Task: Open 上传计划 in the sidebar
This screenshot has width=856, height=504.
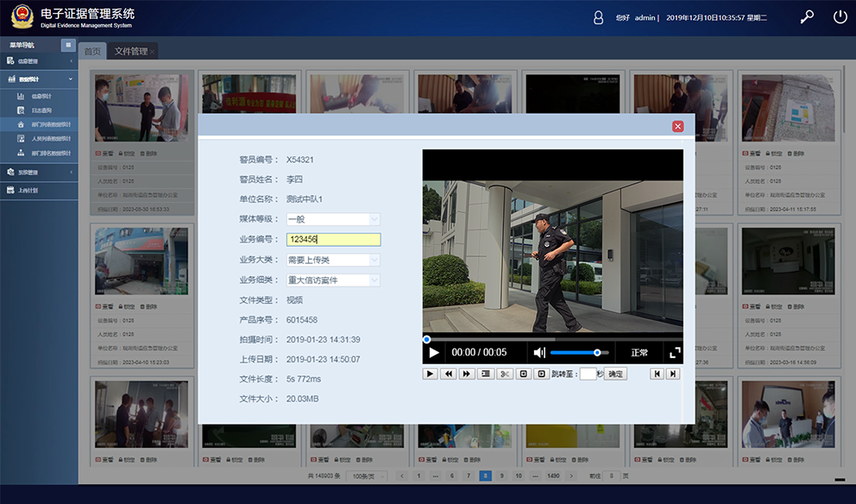Action: [40, 191]
